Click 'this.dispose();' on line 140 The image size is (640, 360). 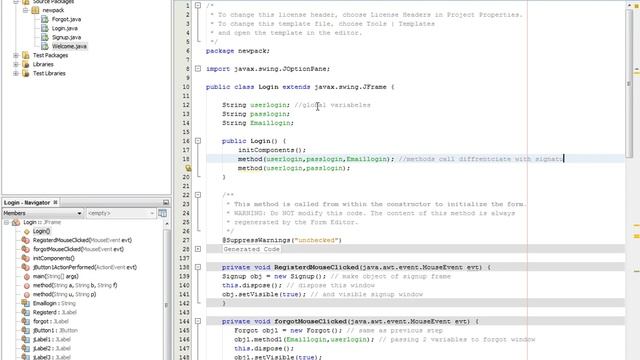[x=252, y=285]
